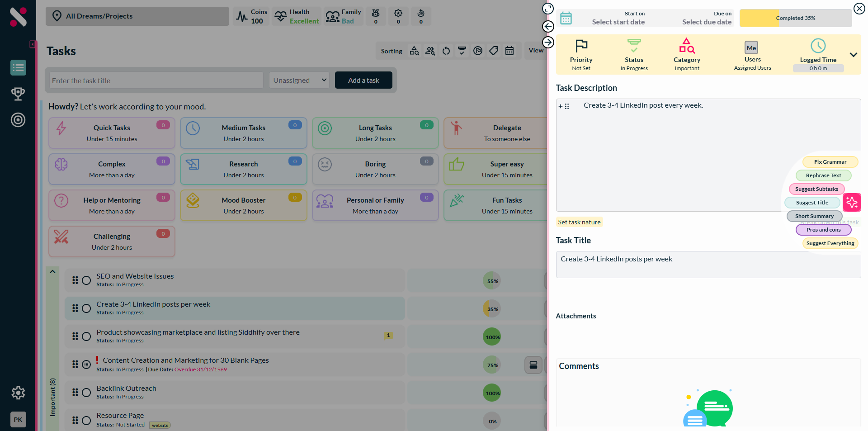
Task: Sort tasks by assigned users icon
Action: pos(430,51)
